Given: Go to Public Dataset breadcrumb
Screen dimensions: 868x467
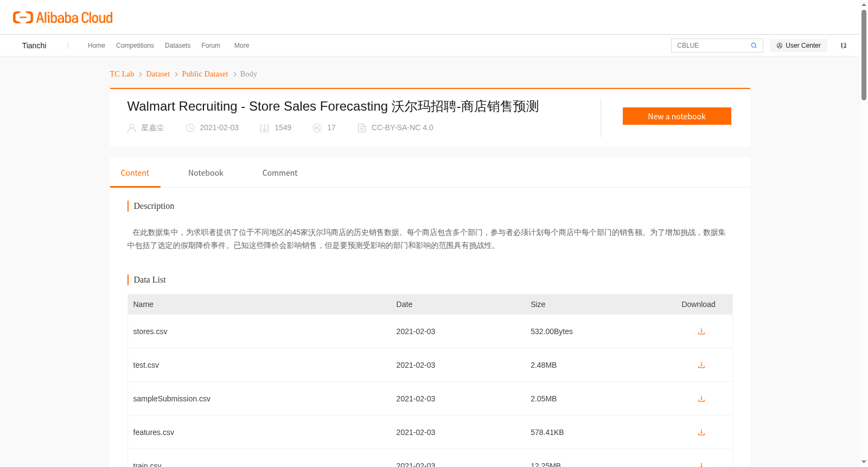Looking at the screenshot, I should 205,74.
